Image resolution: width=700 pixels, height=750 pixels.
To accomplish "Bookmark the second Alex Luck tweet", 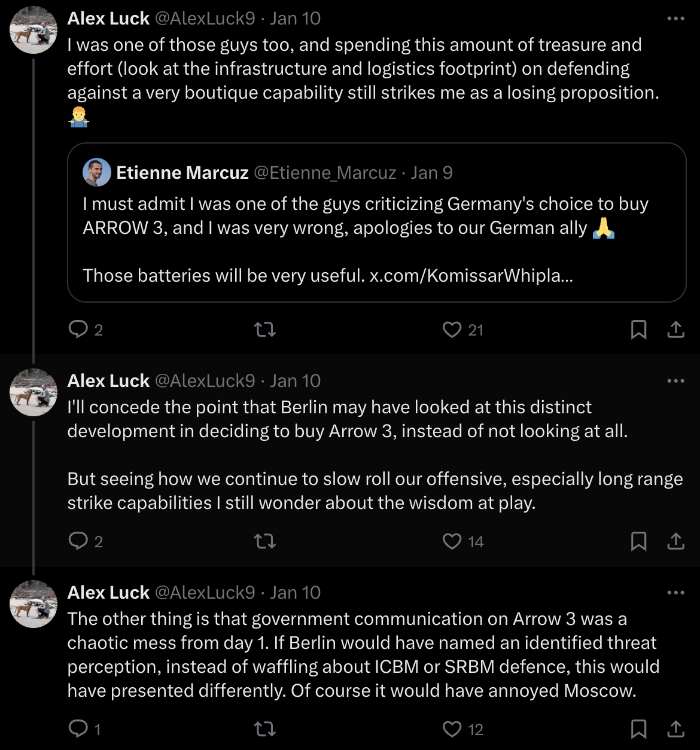I will coord(638,541).
